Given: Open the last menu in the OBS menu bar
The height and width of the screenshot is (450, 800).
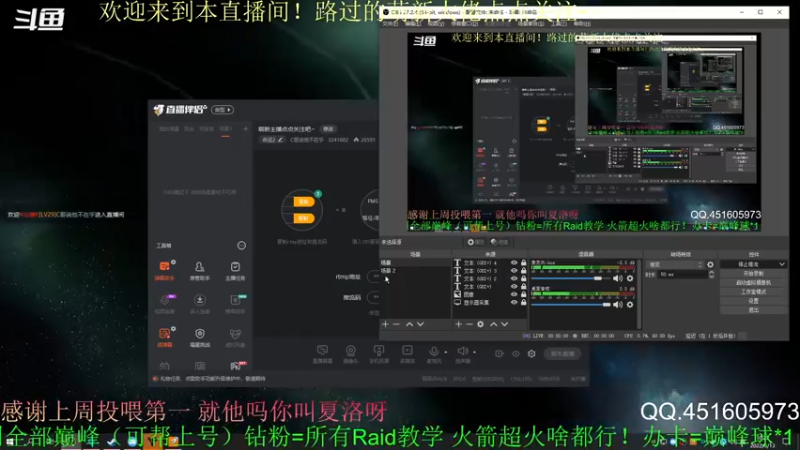Looking at the screenshot, I should coord(582,23).
